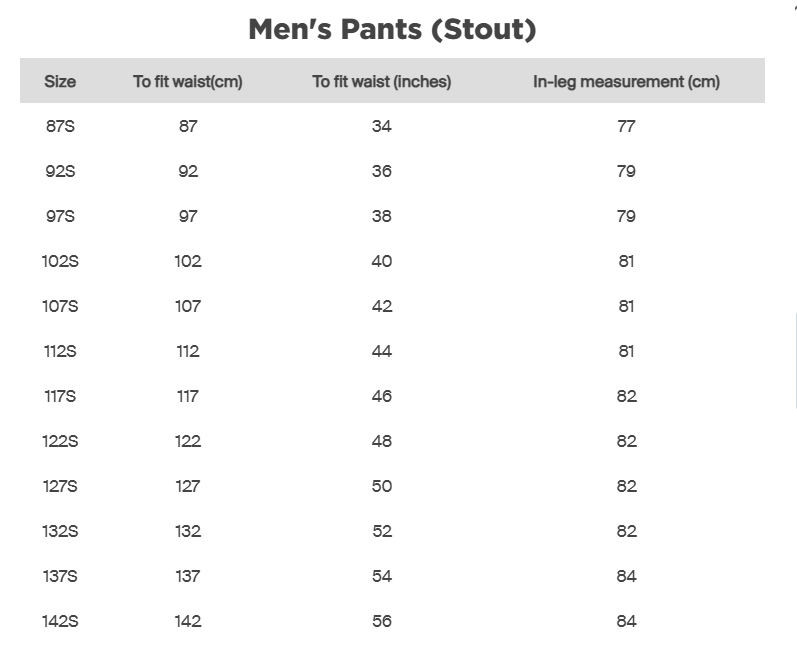Viewport: 797px width, 650px height.
Task: Click in-leg value in the 132S row
Action: pyautogui.click(x=626, y=532)
